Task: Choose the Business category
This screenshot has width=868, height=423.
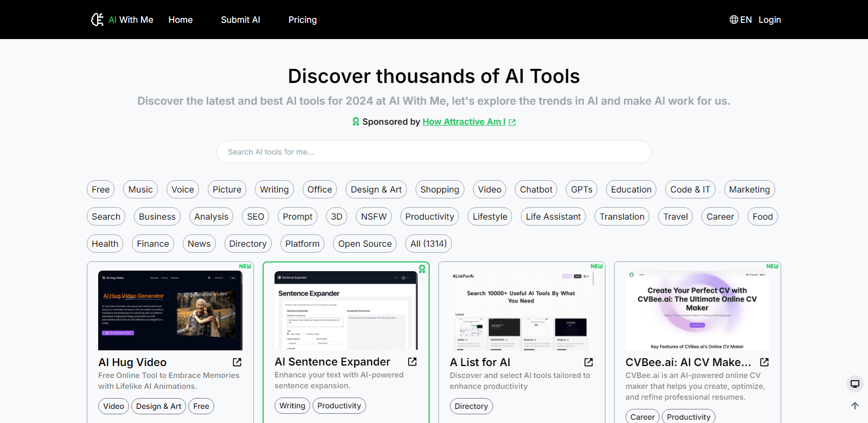Action: pyautogui.click(x=157, y=216)
